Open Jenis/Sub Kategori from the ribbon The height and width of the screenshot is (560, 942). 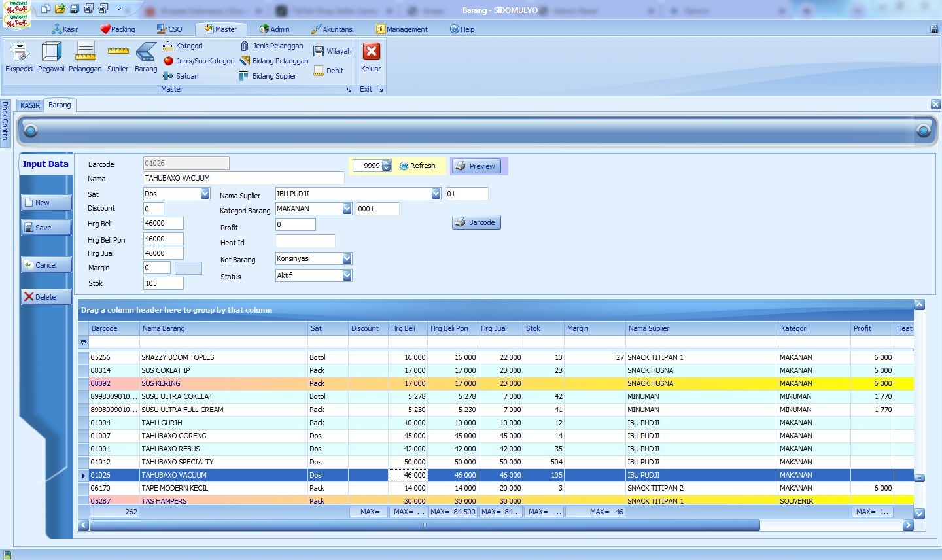coord(199,61)
